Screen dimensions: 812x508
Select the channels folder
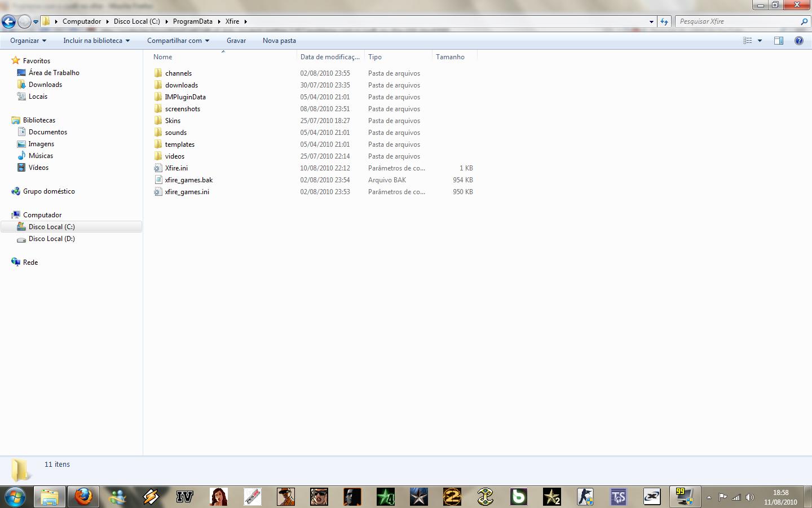[x=178, y=73]
